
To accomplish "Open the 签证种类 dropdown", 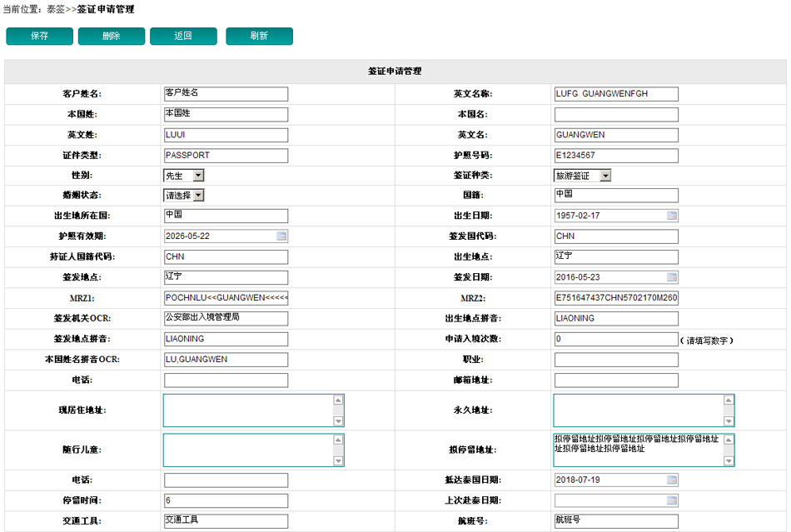I will tap(604, 176).
